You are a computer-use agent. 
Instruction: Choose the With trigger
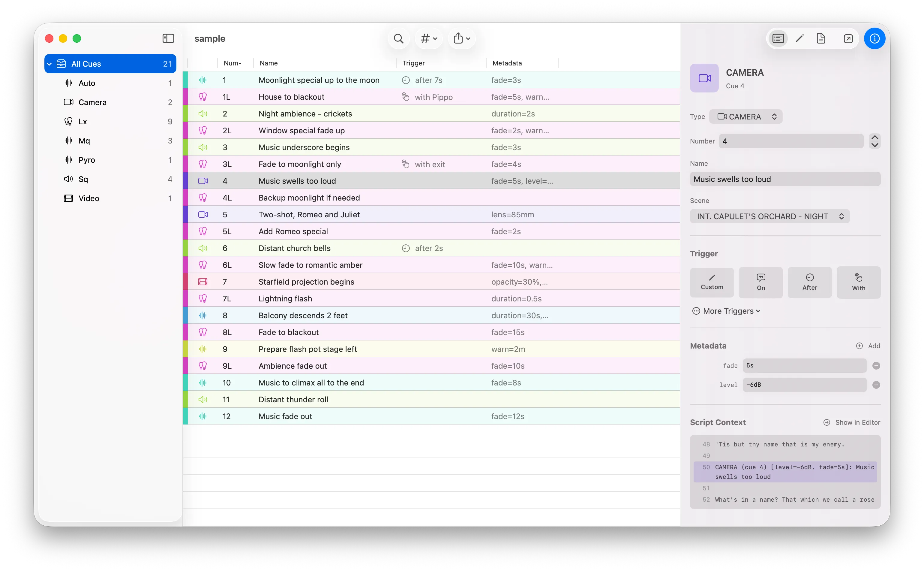(858, 282)
